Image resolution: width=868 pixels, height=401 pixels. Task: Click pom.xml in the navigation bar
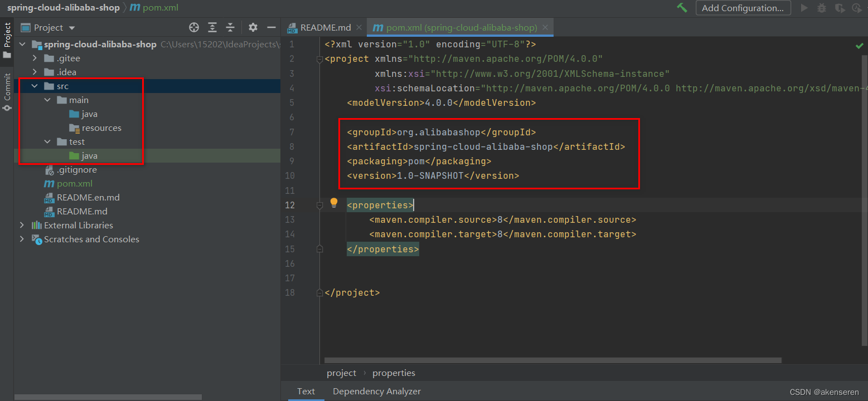point(154,8)
